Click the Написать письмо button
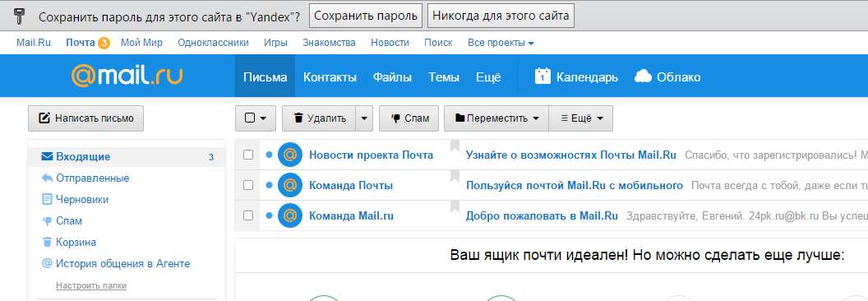The height and width of the screenshot is (301, 868). pos(85,118)
